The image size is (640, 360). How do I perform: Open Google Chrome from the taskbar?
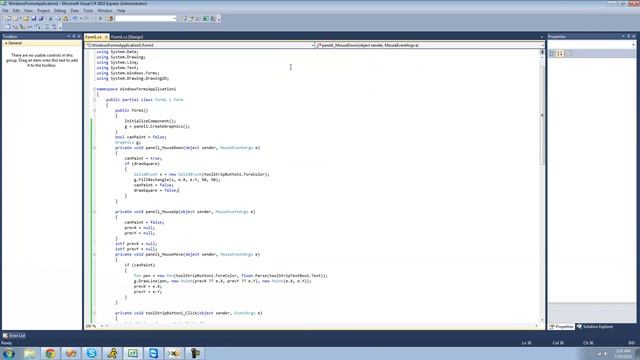[51, 353]
